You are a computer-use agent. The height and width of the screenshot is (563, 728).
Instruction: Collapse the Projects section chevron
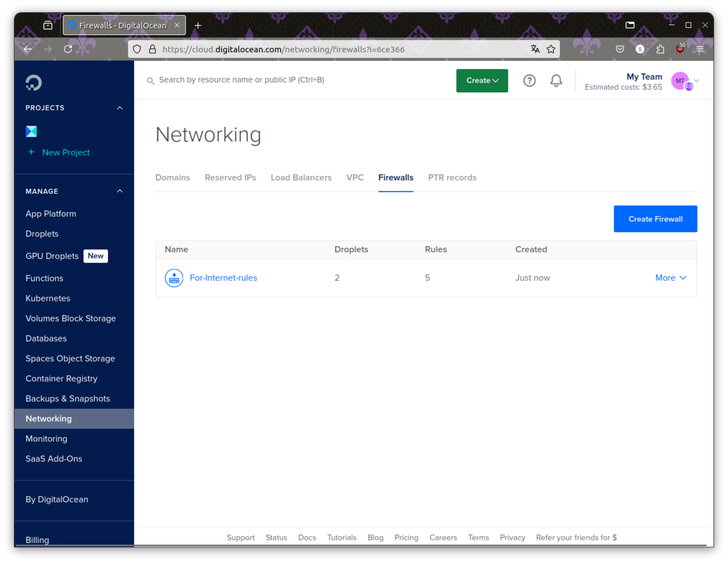120,108
